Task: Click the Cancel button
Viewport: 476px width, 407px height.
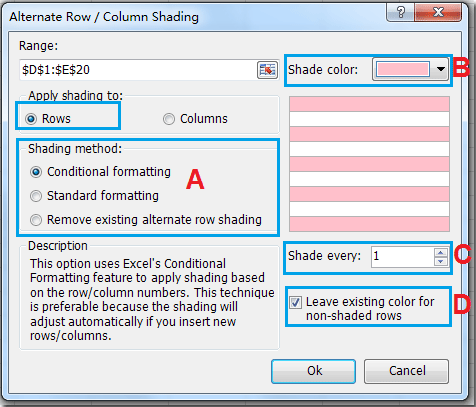Action: pyautogui.click(x=407, y=371)
